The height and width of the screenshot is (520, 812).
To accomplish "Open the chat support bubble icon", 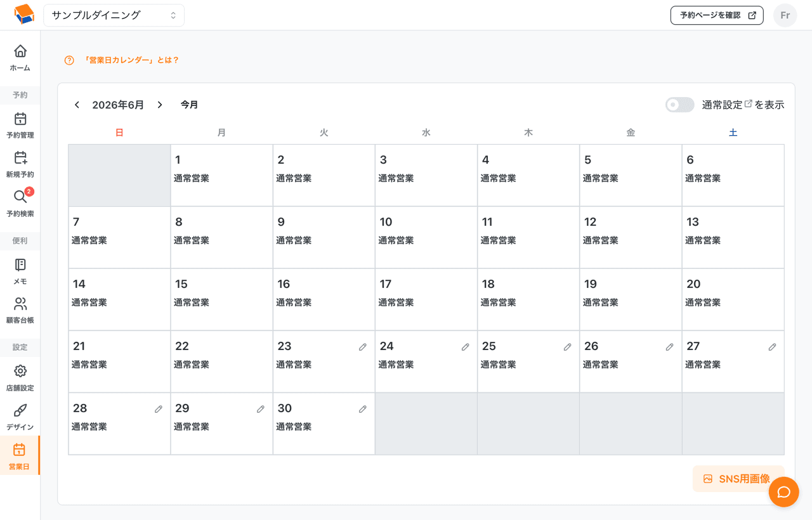I will (783, 492).
